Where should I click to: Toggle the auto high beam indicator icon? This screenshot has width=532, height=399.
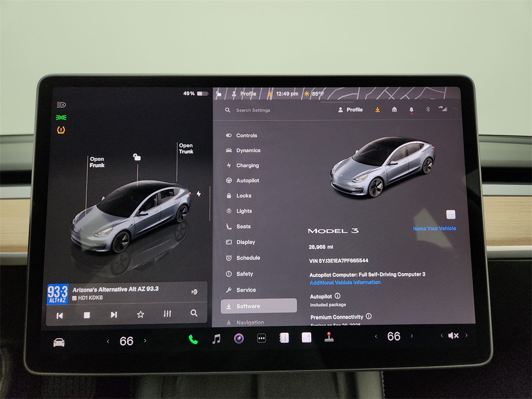(x=61, y=105)
